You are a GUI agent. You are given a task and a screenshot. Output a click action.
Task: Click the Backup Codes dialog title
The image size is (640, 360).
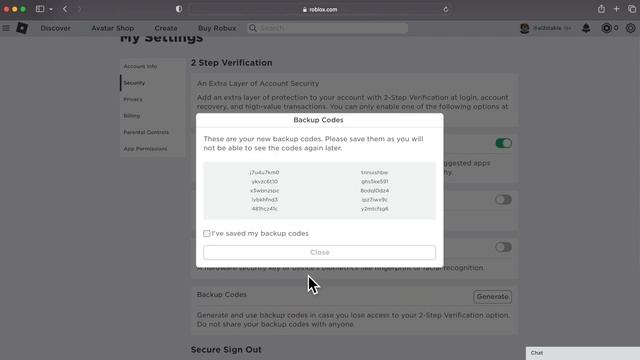click(x=318, y=120)
